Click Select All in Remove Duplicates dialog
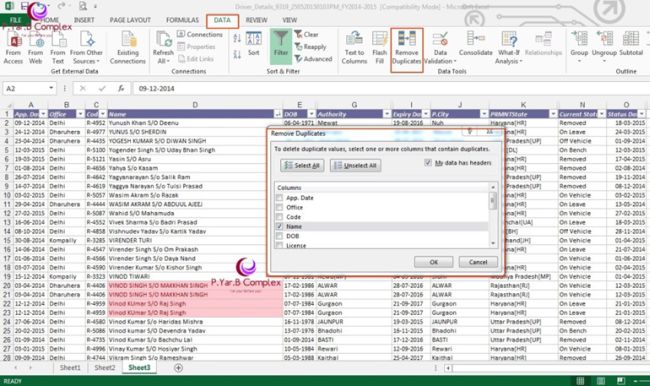The image size is (650, 386). point(302,165)
